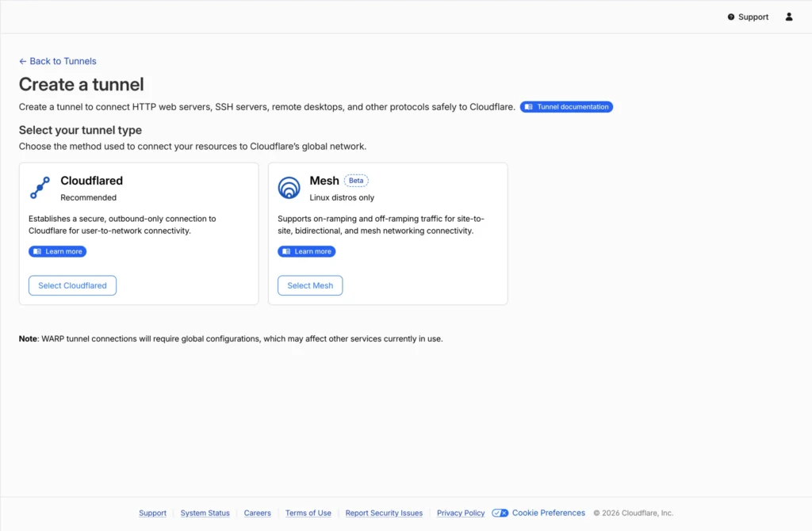Screen dimensions: 812x531
Task: Click the 'Recommended' label under Cloudflared
Action: (x=89, y=197)
